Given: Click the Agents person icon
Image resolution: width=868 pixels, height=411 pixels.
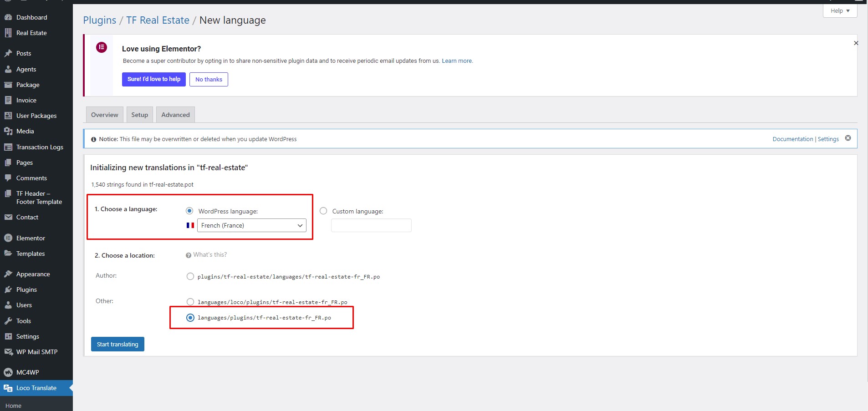Looking at the screenshot, I should tap(8, 69).
